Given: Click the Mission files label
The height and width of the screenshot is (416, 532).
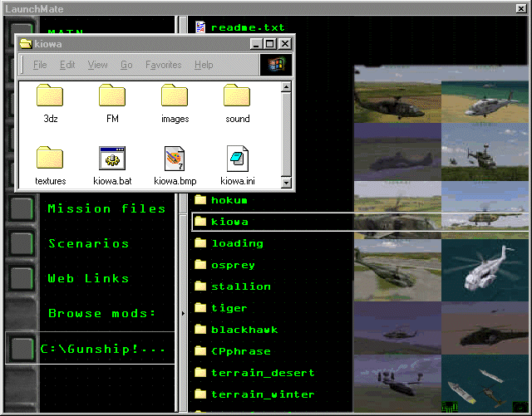Looking at the screenshot, I should pyautogui.click(x=106, y=208).
